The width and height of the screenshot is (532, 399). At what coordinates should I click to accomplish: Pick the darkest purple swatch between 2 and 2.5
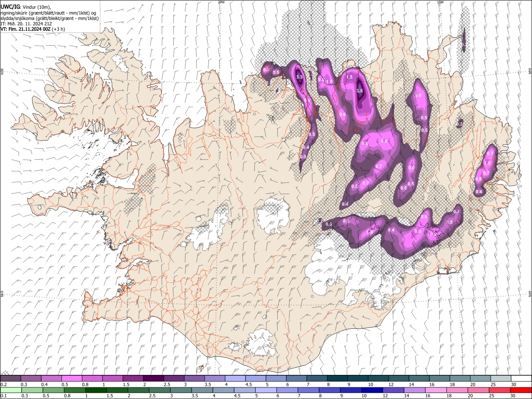(154, 378)
